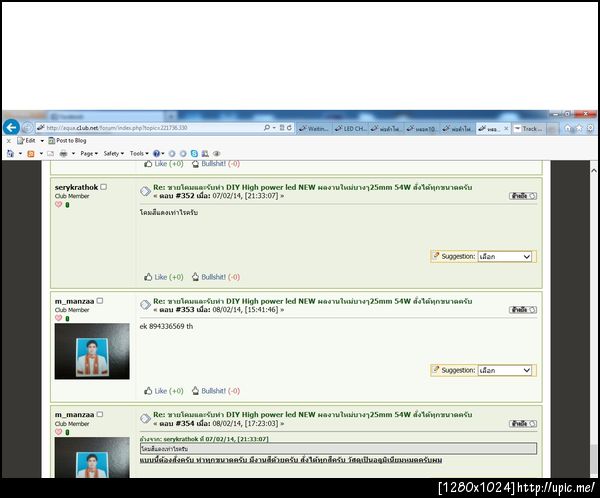
Task: Expand the Print options dropdown arrow
Action: 73,153
